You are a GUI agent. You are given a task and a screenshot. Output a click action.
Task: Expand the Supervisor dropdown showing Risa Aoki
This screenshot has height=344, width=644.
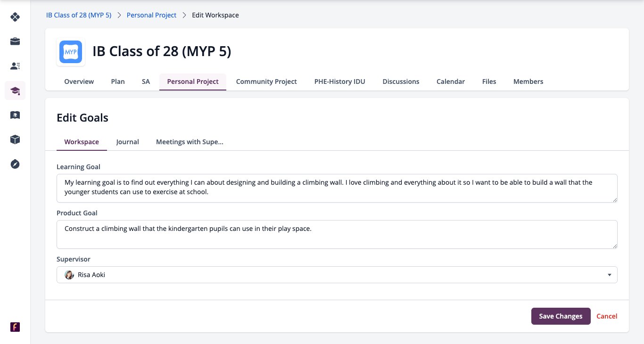(337, 275)
